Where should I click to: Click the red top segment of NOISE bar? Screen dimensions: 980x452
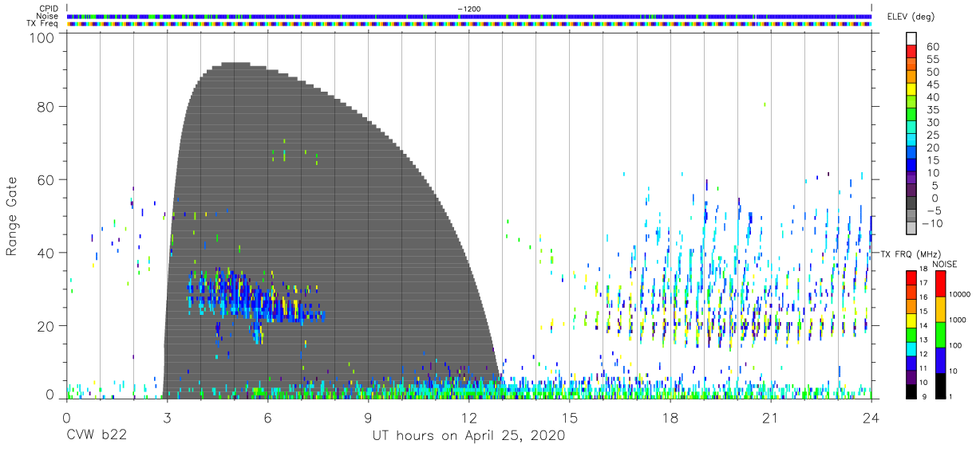[x=942, y=283]
